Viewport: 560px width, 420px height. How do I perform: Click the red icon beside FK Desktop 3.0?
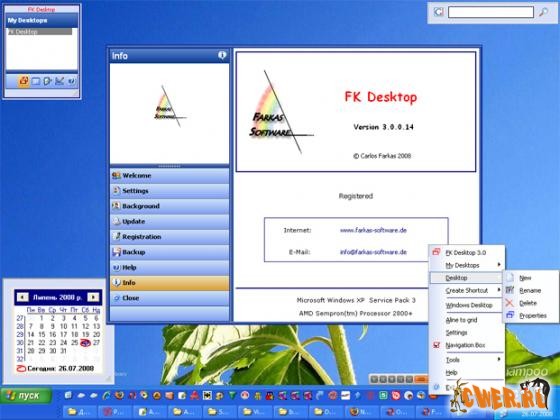(436, 251)
